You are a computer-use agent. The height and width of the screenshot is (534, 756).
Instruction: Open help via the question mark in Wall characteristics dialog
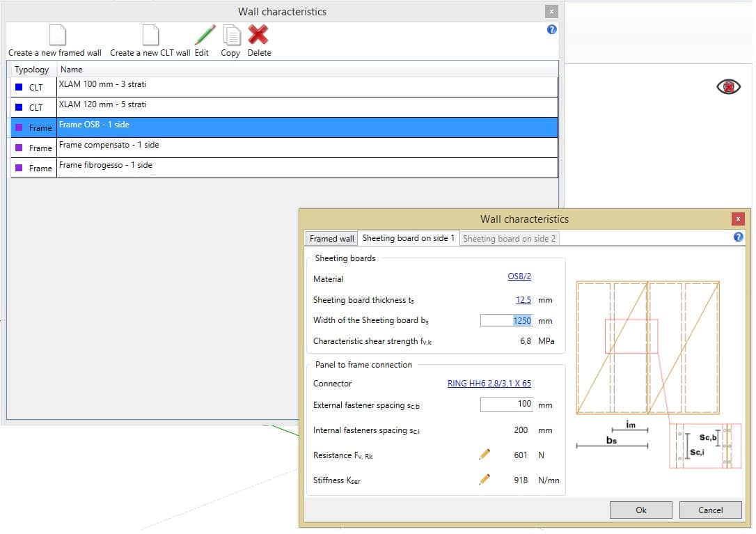point(737,237)
